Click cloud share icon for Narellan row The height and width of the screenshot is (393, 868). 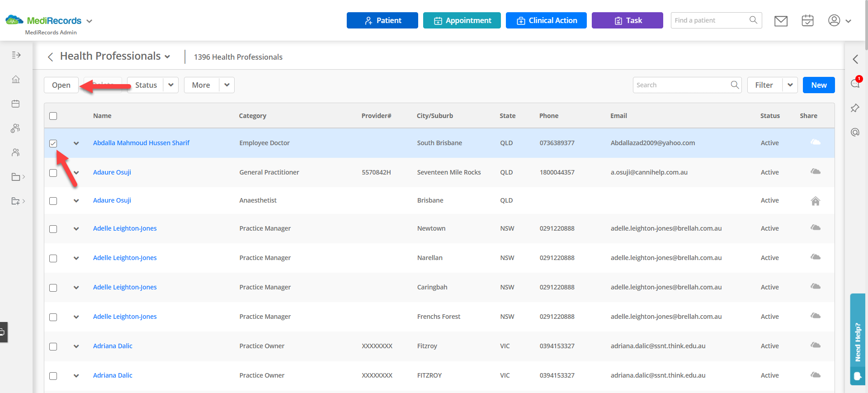point(815,257)
